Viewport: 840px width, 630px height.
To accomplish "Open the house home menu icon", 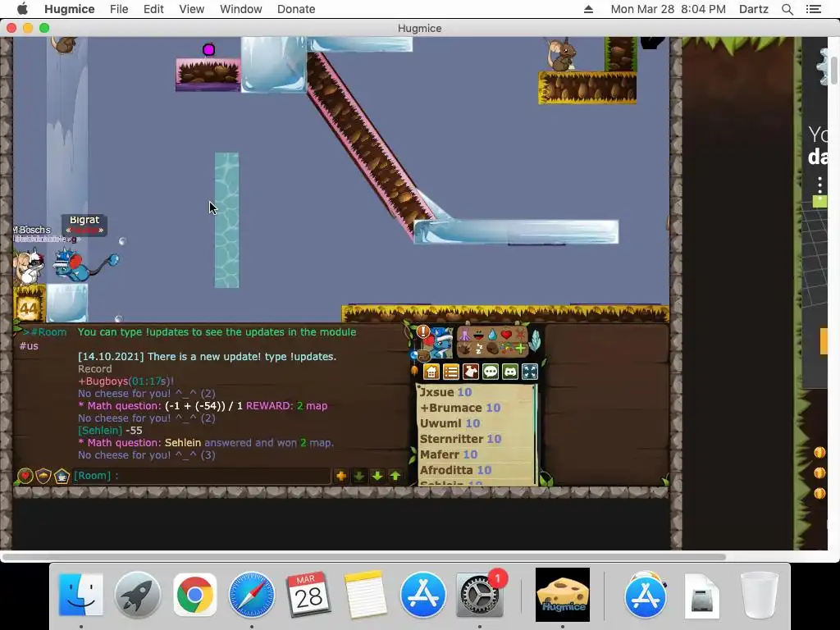I will [431, 372].
